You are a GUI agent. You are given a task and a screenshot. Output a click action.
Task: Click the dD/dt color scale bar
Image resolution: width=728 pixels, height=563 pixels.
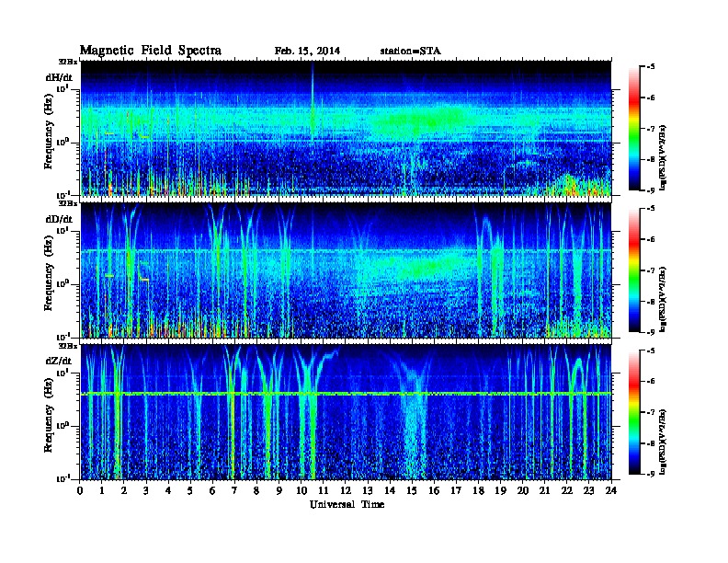coord(634,270)
